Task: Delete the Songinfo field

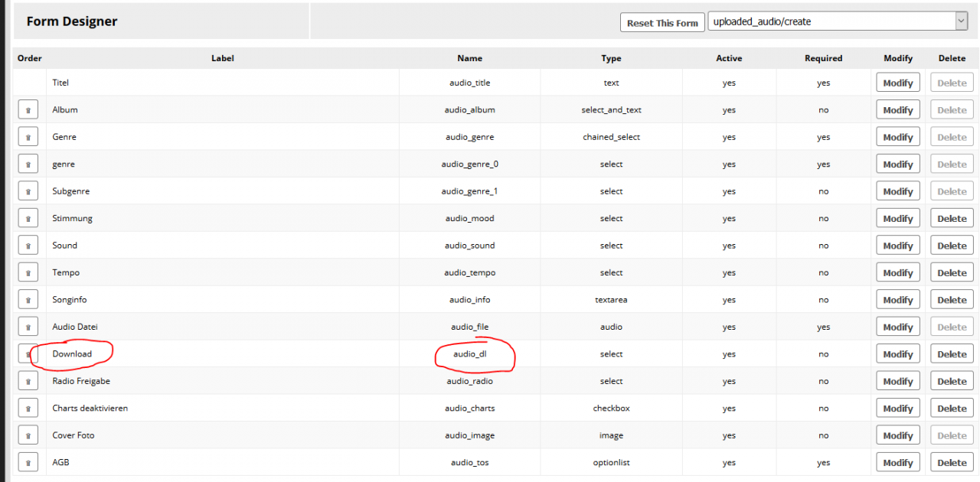Action: [952, 300]
